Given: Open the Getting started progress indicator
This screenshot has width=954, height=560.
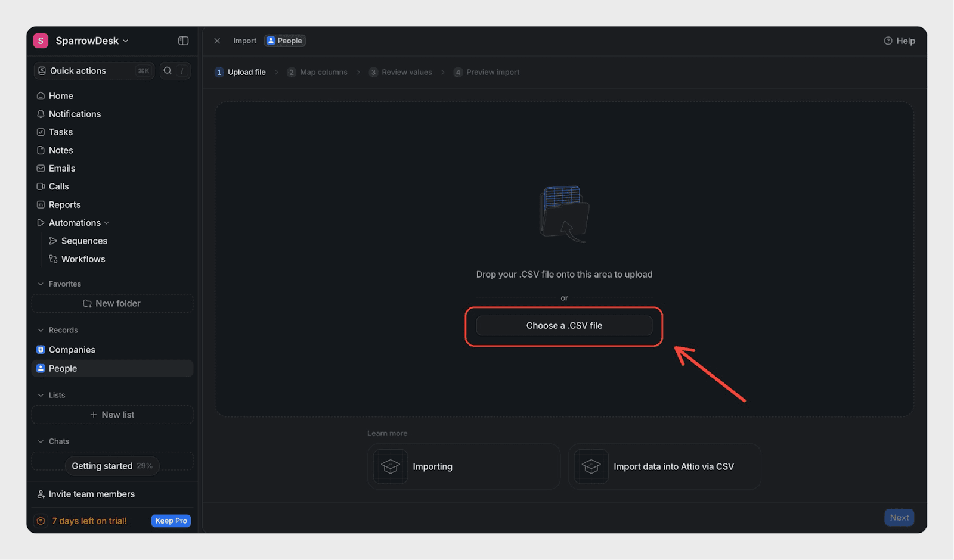Looking at the screenshot, I should click(111, 466).
